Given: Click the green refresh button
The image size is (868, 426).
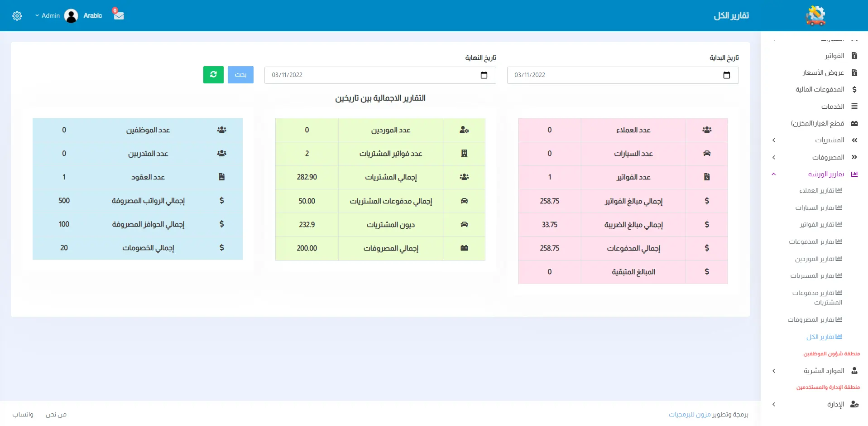Looking at the screenshot, I should [213, 75].
